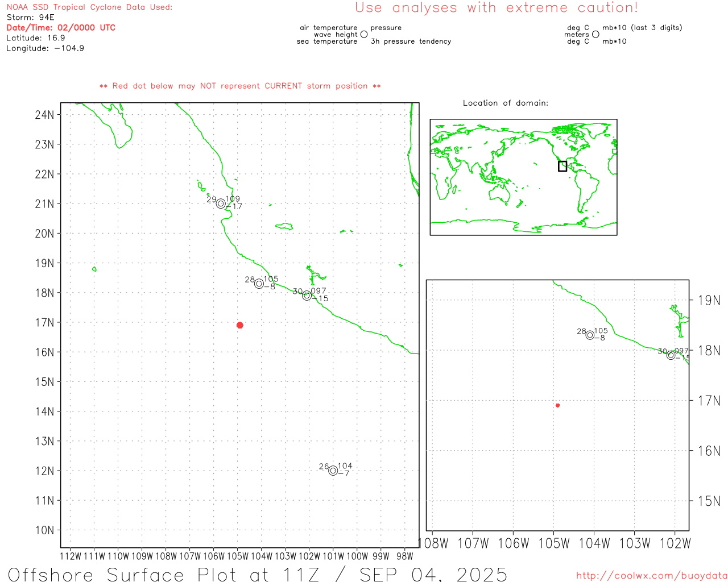
Task: Click the legend circle beside meters
Action: 595,35
